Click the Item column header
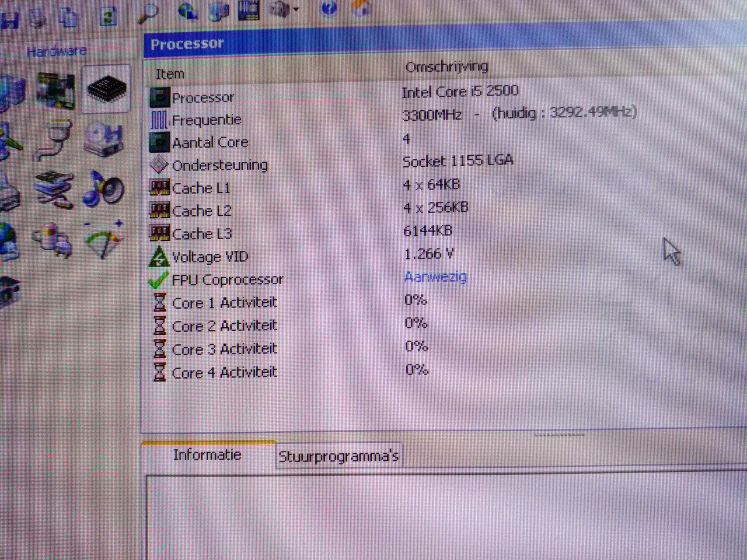747x560 pixels. click(x=170, y=74)
